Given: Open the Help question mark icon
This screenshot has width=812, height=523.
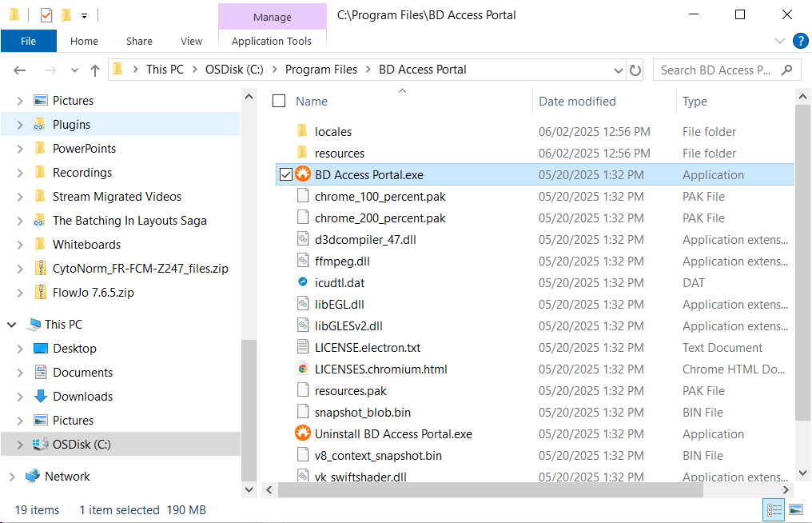Looking at the screenshot, I should 801,41.
